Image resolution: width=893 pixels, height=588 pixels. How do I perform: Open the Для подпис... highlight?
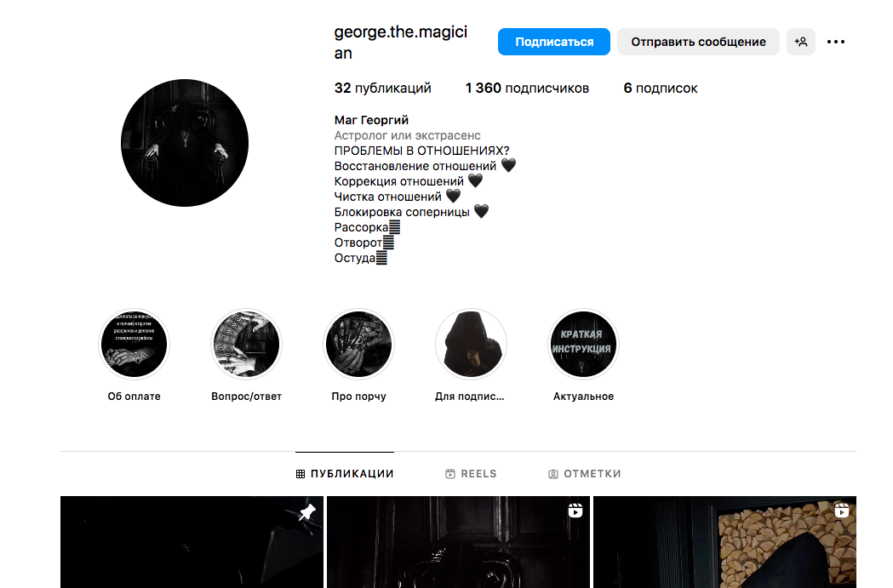471,344
